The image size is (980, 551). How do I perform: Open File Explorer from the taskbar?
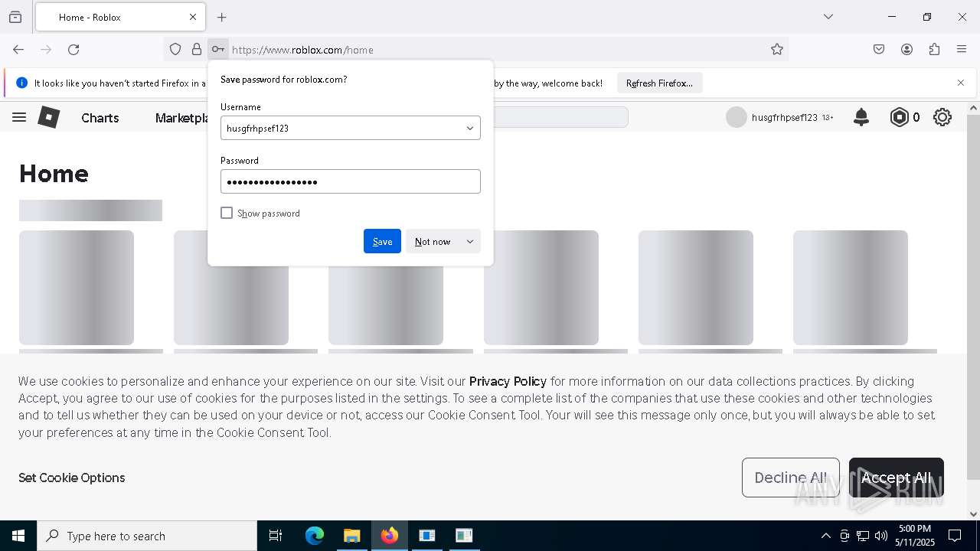point(351,536)
